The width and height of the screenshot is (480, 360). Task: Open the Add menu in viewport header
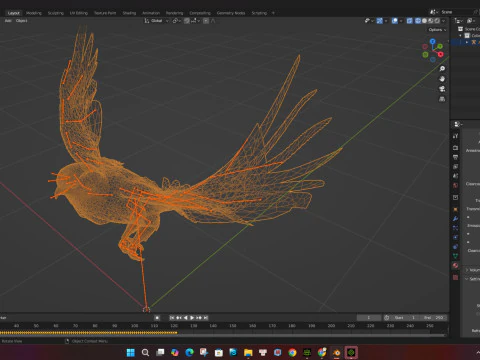pyautogui.click(x=8, y=21)
